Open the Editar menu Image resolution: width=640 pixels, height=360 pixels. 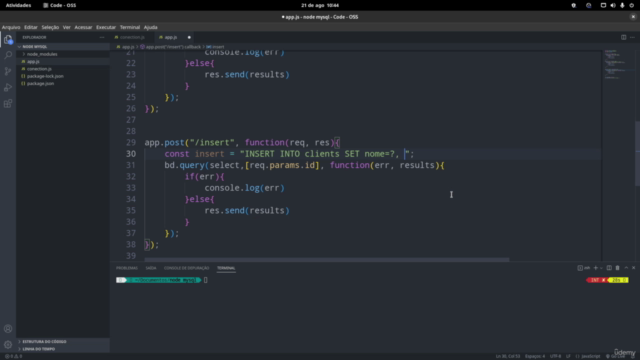tap(31, 27)
